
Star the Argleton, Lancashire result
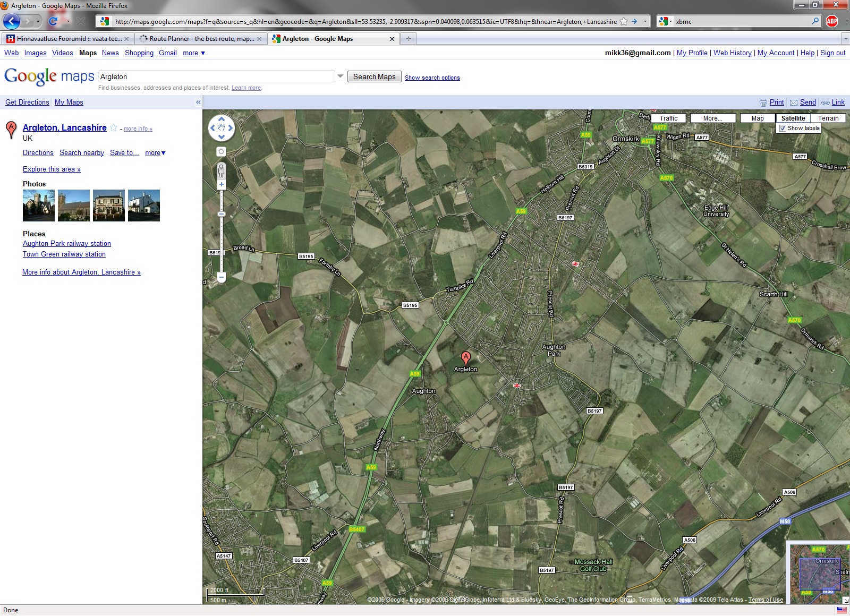tap(113, 127)
